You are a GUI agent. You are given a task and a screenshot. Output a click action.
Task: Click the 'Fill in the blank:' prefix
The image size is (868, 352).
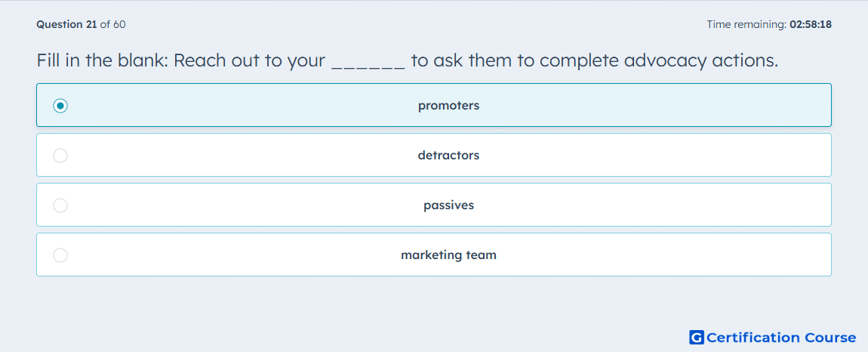[103, 61]
